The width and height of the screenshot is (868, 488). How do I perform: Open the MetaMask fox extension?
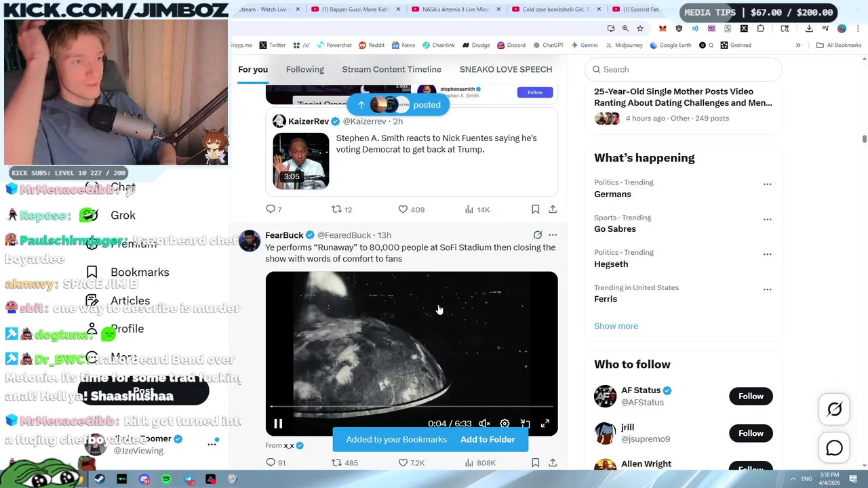(663, 28)
